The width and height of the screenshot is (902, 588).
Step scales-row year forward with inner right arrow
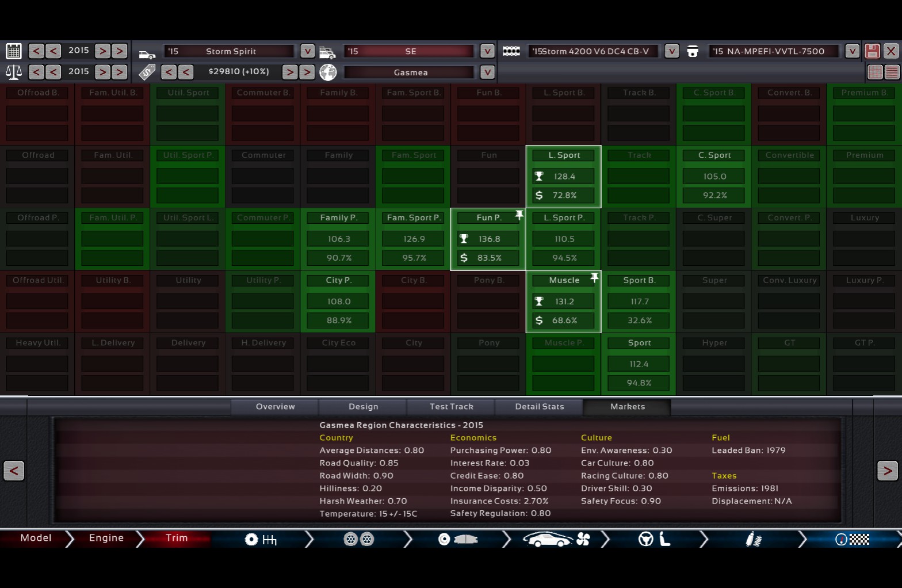102,72
